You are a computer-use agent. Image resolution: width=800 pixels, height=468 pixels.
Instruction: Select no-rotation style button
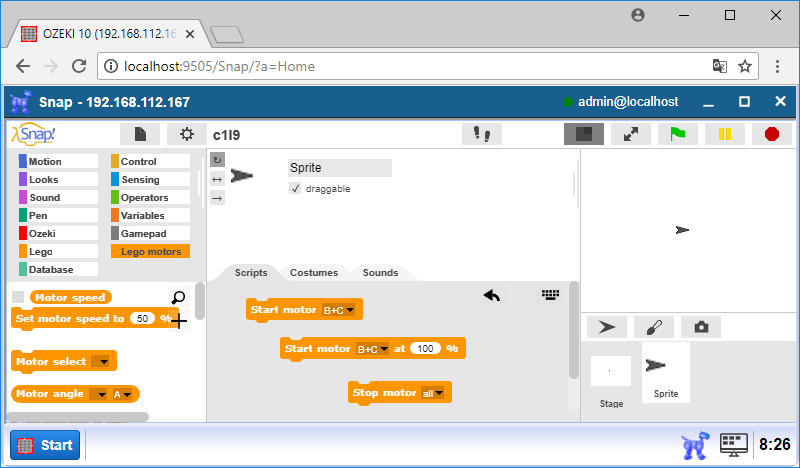point(217,198)
